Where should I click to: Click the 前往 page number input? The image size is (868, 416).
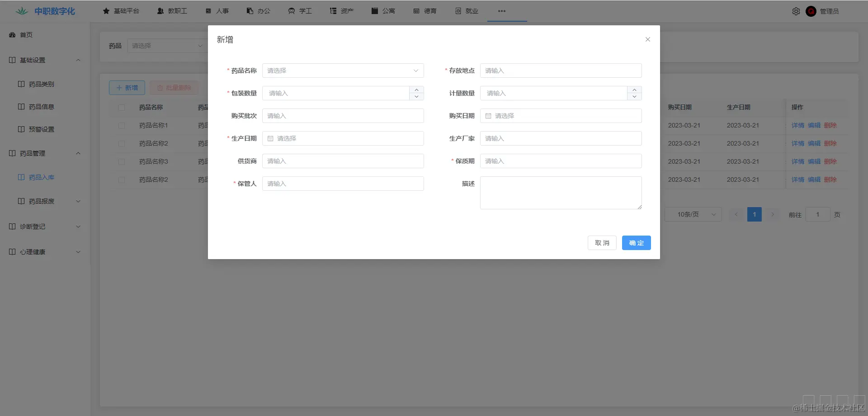pyautogui.click(x=818, y=214)
